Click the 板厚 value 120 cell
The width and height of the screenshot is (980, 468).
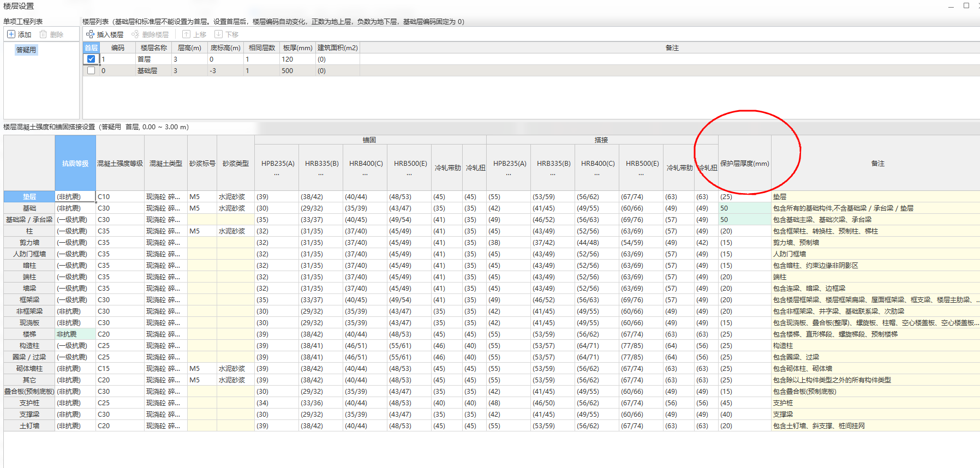(298, 59)
